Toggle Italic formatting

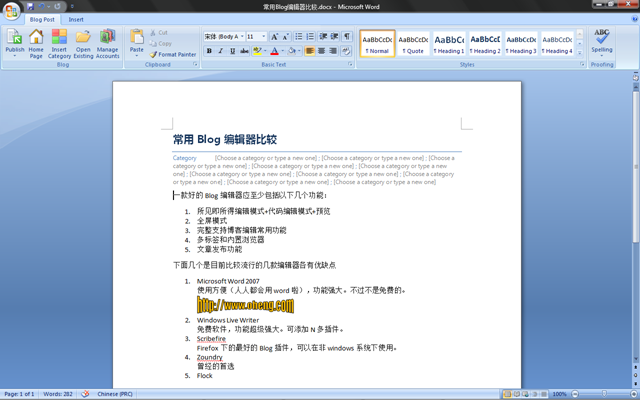coord(221,51)
